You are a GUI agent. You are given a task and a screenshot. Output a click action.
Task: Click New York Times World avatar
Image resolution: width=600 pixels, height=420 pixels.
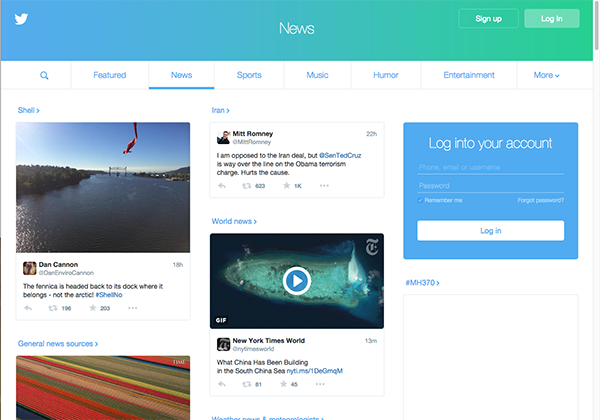pos(223,344)
